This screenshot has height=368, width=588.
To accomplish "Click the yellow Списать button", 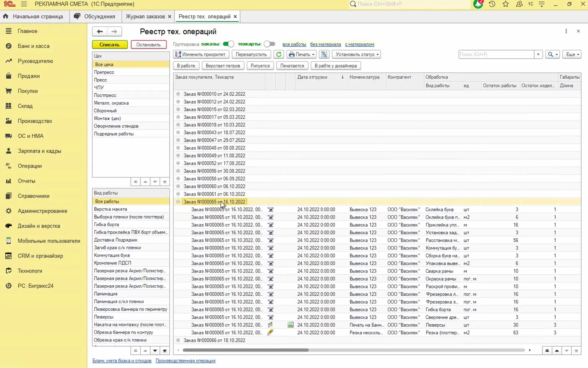I will coord(110,44).
